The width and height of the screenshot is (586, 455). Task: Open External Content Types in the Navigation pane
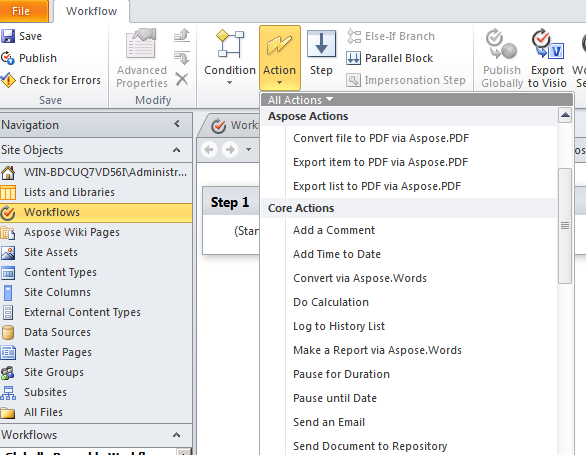(96, 312)
